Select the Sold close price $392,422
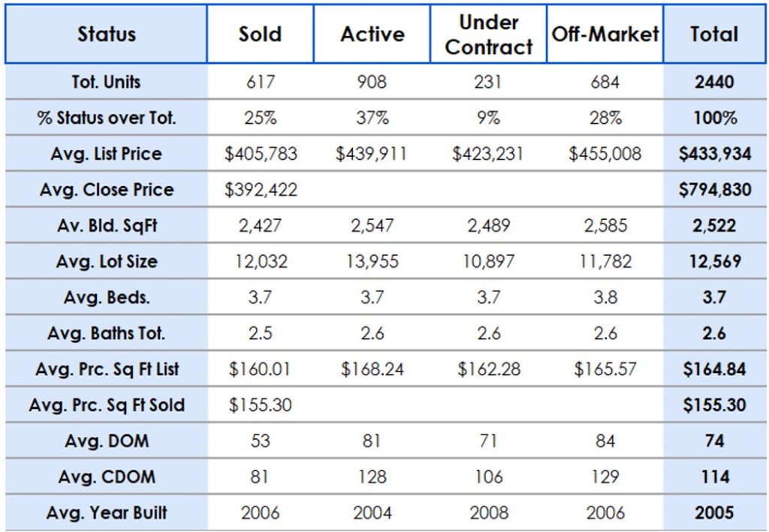This screenshot has width=769, height=532. click(x=261, y=190)
